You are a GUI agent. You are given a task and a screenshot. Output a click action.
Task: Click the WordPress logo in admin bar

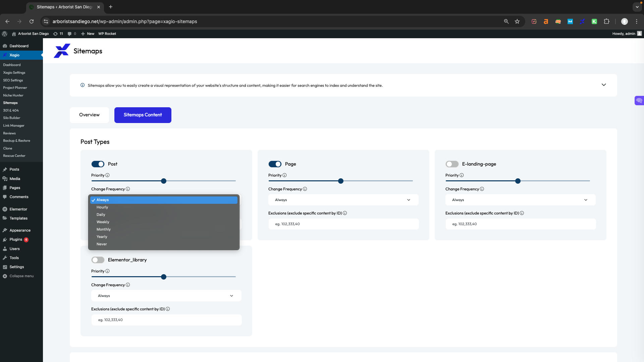click(5, 34)
